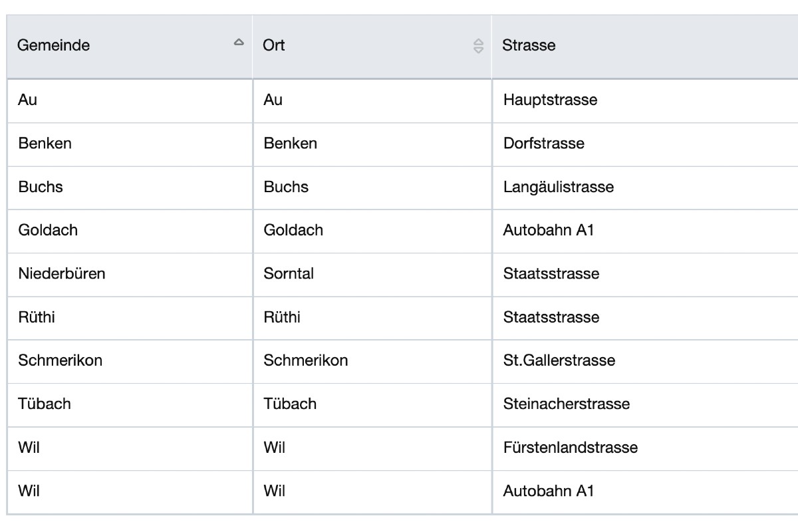Image resolution: width=798 pixels, height=532 pixels.
Task: Click the Ort column sort arrows icon
Action: tap(478, 46)
